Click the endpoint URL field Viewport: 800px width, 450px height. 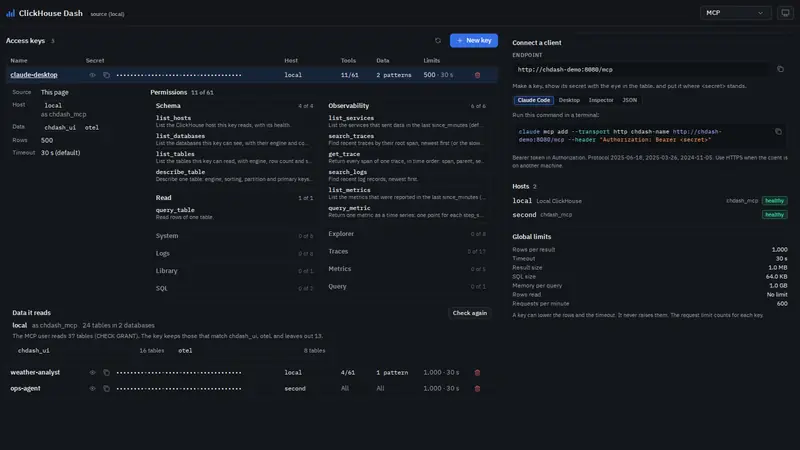coord(640,69)
